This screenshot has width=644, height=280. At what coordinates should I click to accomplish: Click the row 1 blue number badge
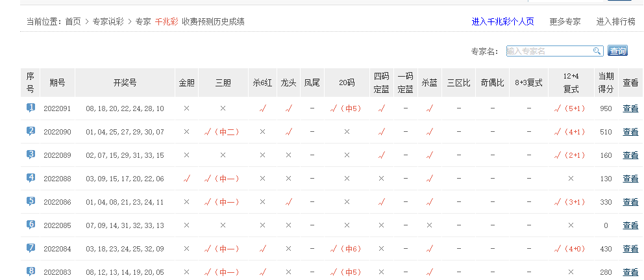tap(31, 108)
